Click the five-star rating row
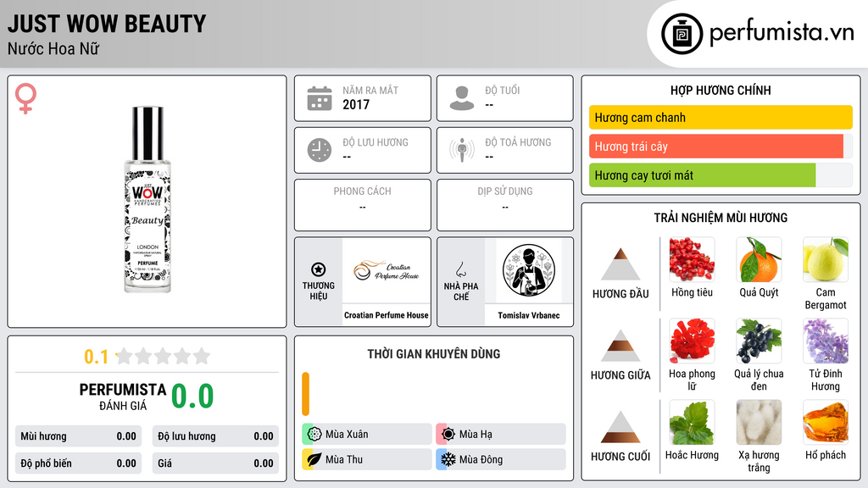The image size is (868, 488). click(163, 356)
